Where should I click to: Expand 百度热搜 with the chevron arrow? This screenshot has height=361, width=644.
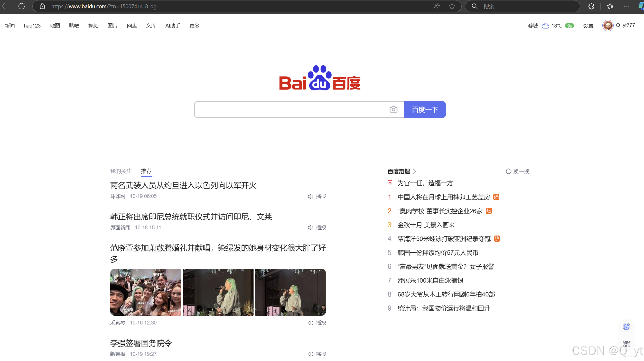(415, 172)
